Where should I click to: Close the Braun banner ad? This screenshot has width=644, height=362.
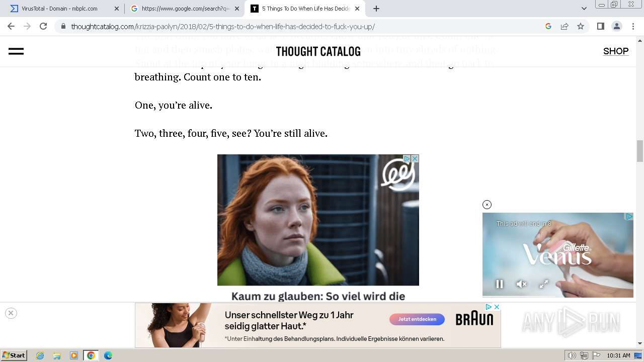coord(497,307)
